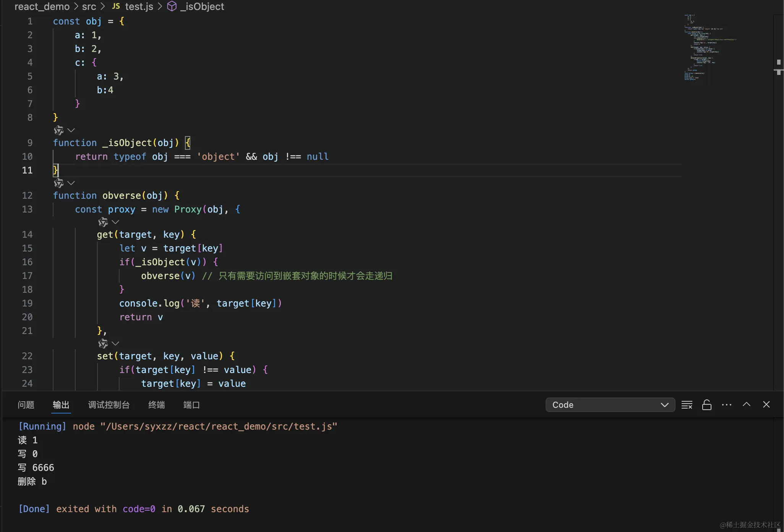
Task: Toggle the output scroll lock icon
Action: pos(706,405)
